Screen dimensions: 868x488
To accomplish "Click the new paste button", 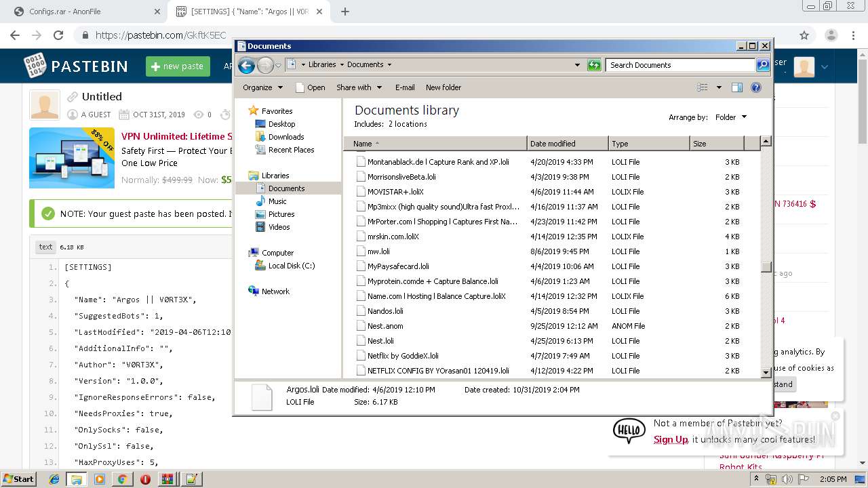I will point(178,66).
